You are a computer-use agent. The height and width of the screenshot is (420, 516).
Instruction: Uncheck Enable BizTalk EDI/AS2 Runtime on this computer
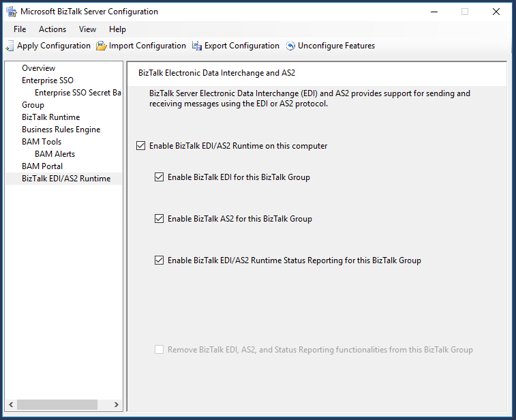pyautogui.click(x=141, y=145)
